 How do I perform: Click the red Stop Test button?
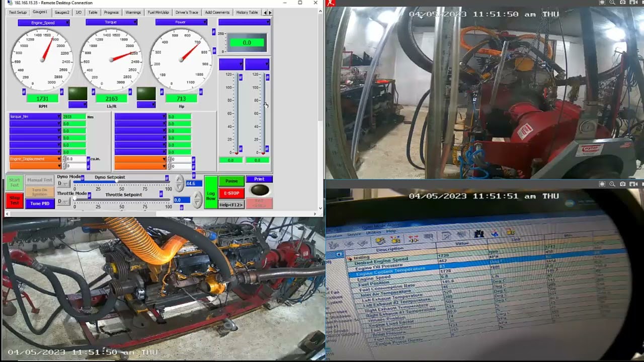click(x=14, y=201)
